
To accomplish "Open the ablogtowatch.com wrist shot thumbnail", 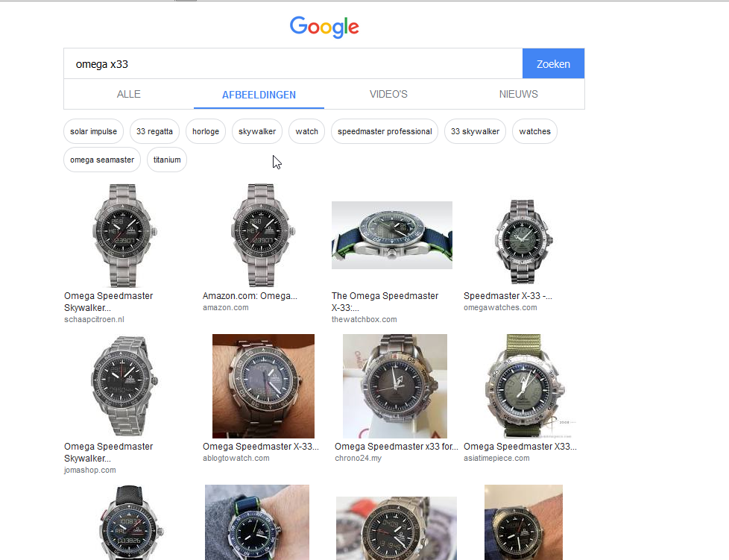I will coord(263,386).
